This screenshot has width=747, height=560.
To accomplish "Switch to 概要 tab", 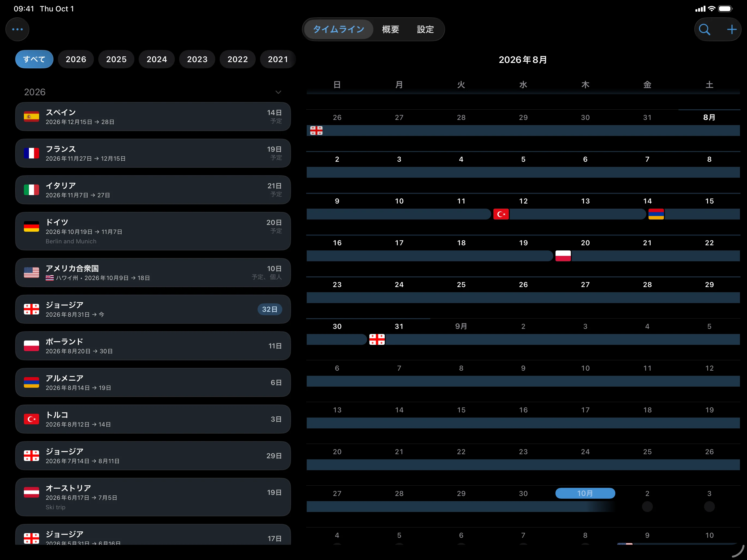I will pyautogui.click(x=390, y=29).
